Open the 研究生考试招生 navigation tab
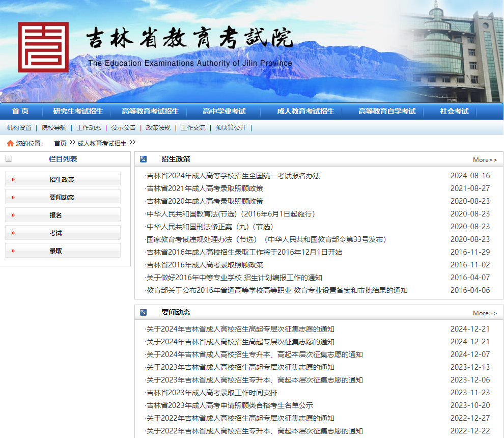This screenshot has height=438, width=504. coord(76,111)
